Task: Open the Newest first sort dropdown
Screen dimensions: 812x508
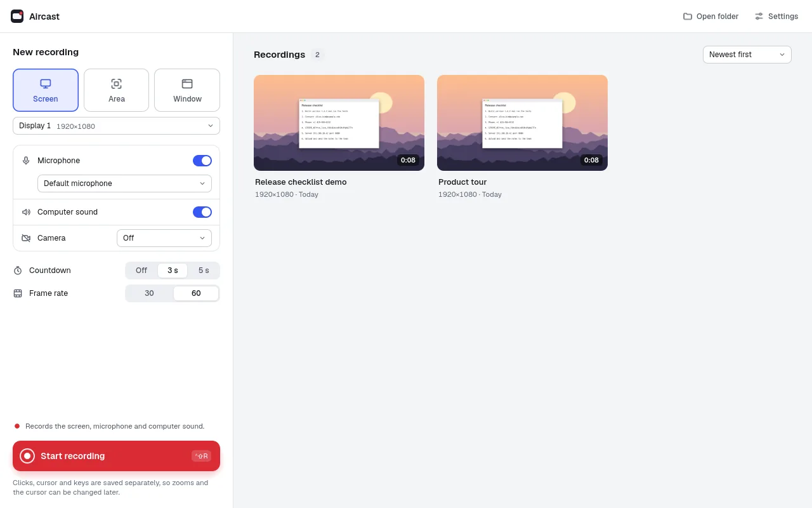Action: coord(747,55)
